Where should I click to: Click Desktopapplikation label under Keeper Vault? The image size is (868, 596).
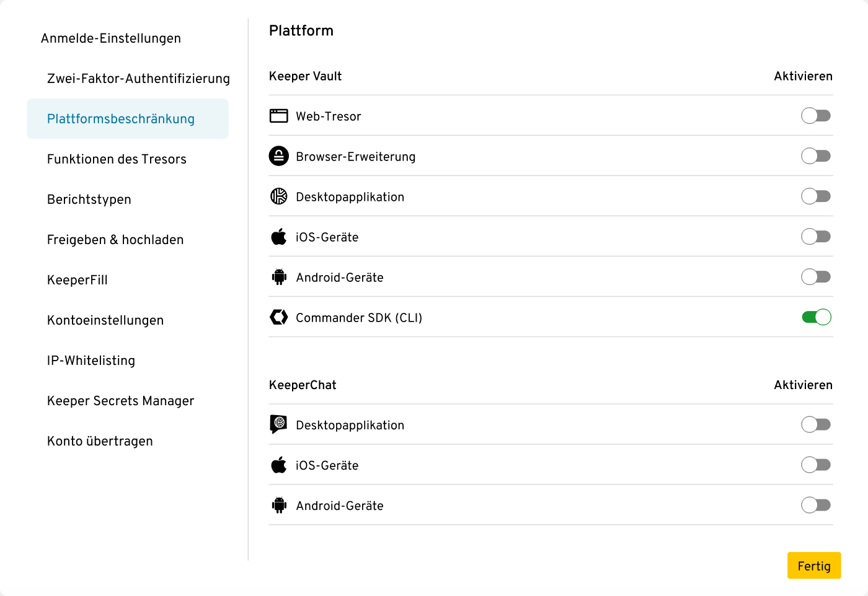[350, 197]
